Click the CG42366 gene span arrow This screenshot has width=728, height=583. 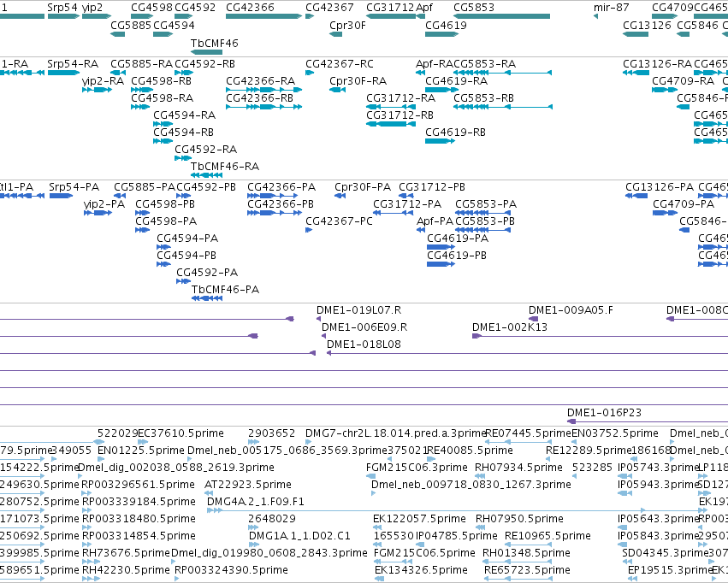[263, 16]
